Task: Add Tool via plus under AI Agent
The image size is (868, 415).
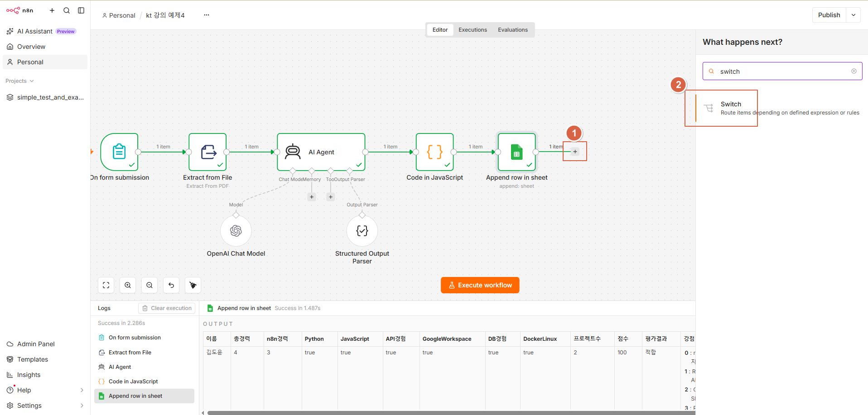Action: point(331,197)
